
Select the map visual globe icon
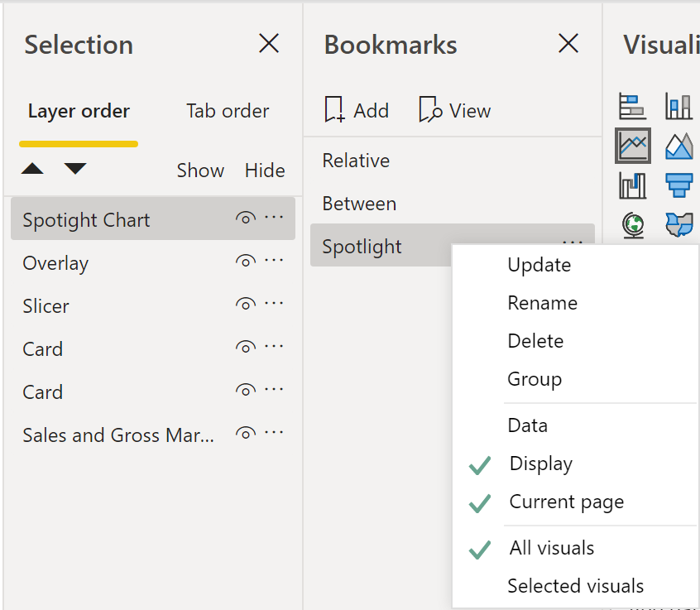coord(633,223)
